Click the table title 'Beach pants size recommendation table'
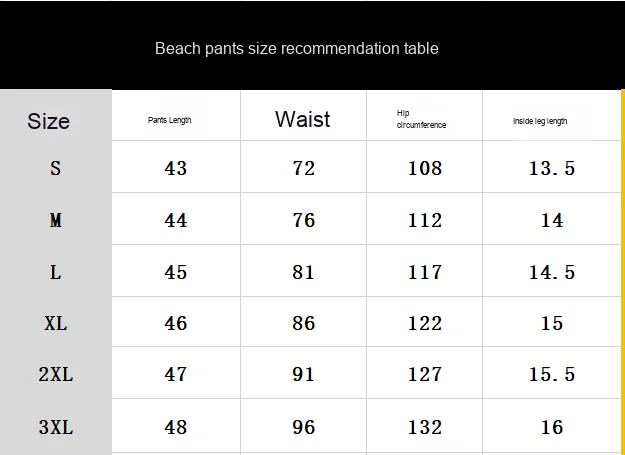Screen dimensions: 625x455 click(x=296, y=48)
